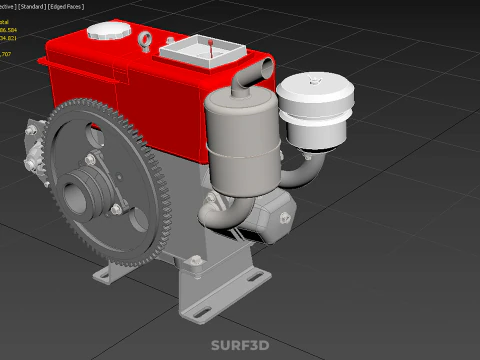Select the large toothed flywheel gear
This screenshot has width=480, height=360.
[x=108, y=183]
